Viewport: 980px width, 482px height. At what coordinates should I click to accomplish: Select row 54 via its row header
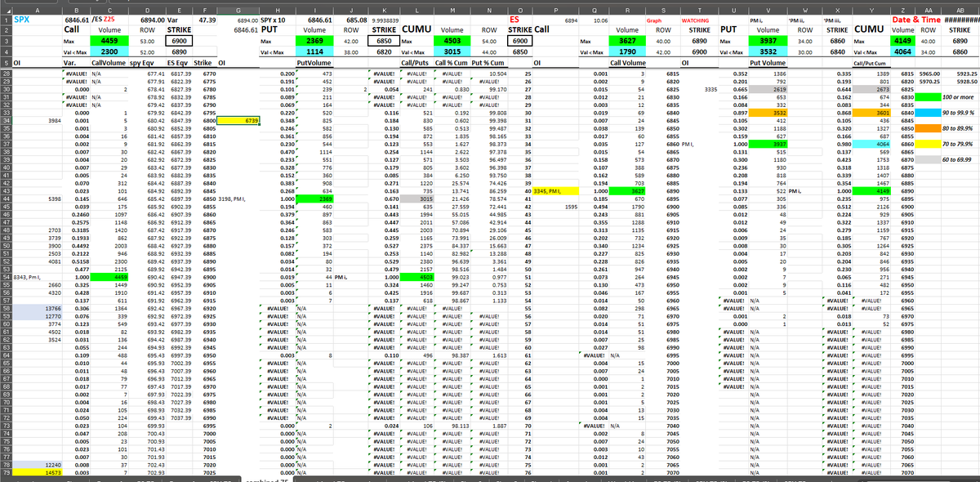[5, 279]
